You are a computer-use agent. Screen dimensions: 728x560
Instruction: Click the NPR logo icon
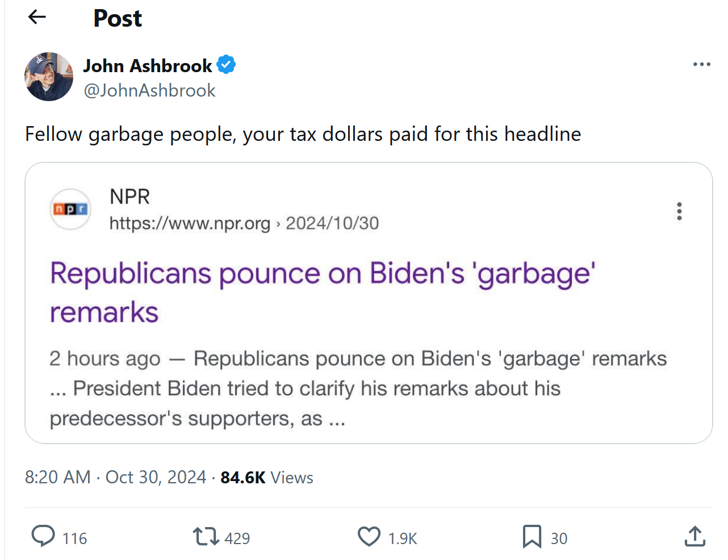coord(70,209)
